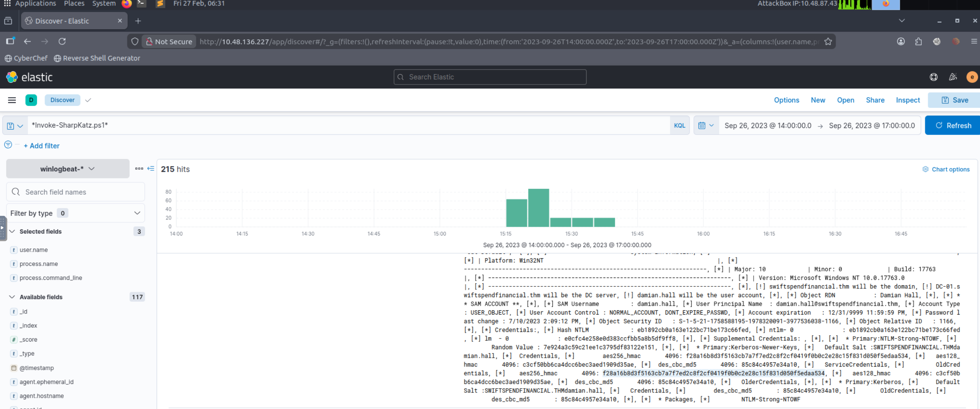Collapse the Available fields section
Image resolution: width=980 pixels, height=409 pixels.
point(12,297)
